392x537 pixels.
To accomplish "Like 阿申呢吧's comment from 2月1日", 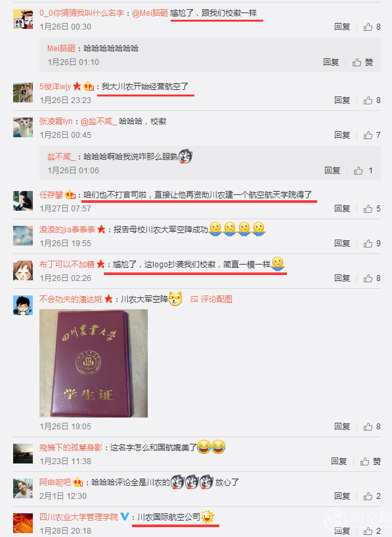I will [372, 496].
